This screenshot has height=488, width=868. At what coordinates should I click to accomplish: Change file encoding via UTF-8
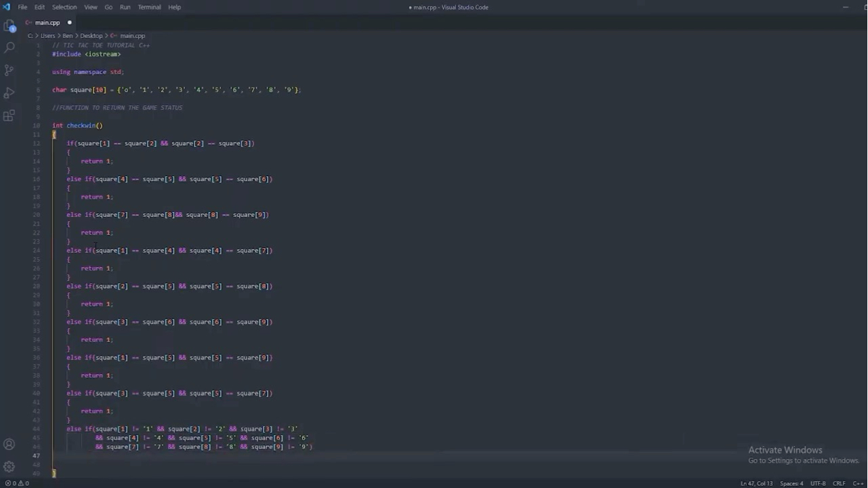point(818,483)
